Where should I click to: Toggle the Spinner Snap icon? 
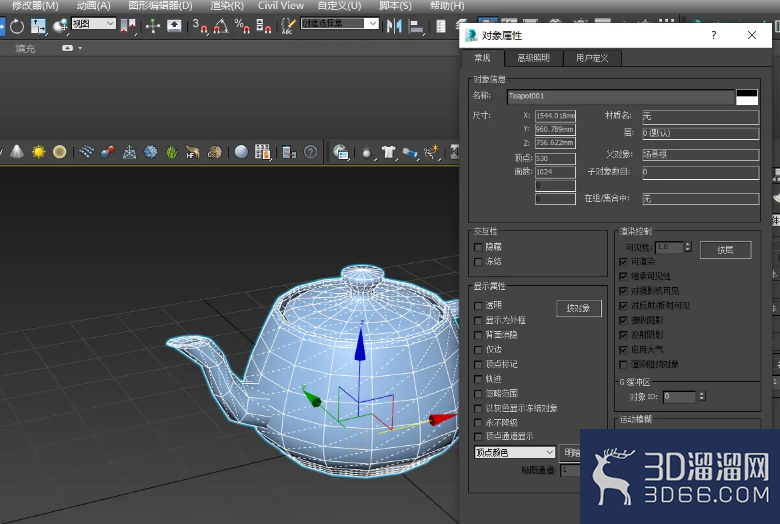pyautogui.click(x=264, y=26)
